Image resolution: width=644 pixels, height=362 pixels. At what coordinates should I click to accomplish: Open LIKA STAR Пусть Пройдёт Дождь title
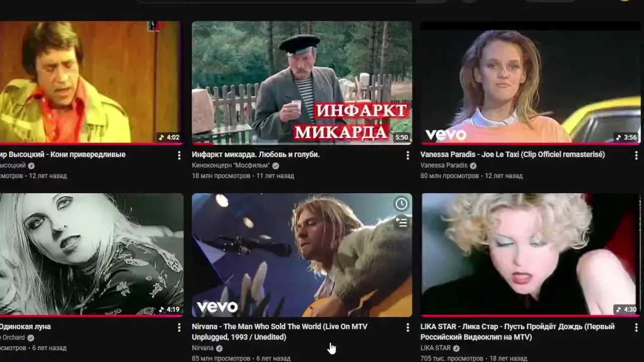[517, 332]
